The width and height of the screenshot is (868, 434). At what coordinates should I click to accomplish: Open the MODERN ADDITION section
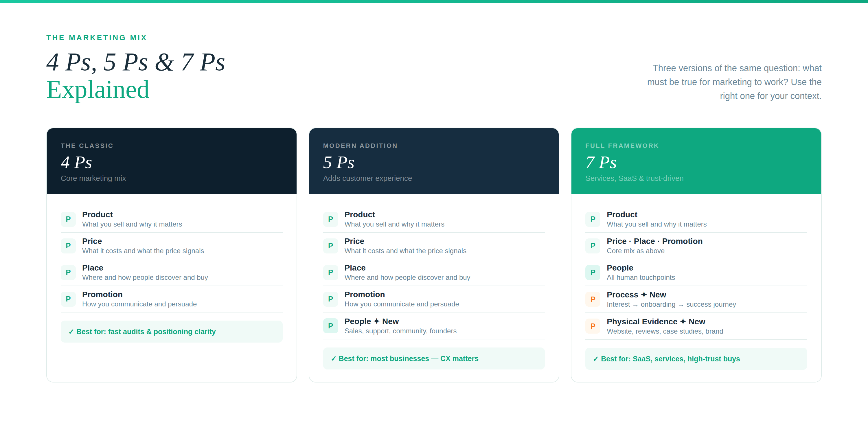pos(361,146)
